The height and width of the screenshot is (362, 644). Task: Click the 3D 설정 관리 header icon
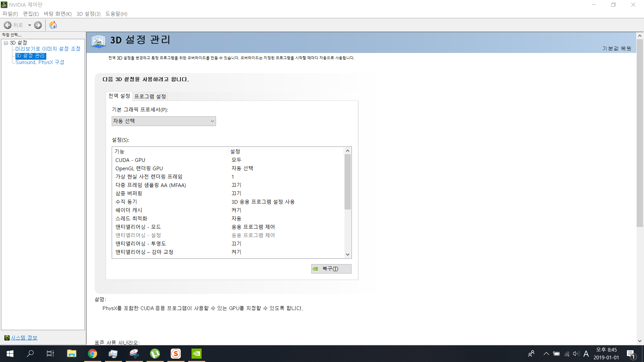pos(98,41)
